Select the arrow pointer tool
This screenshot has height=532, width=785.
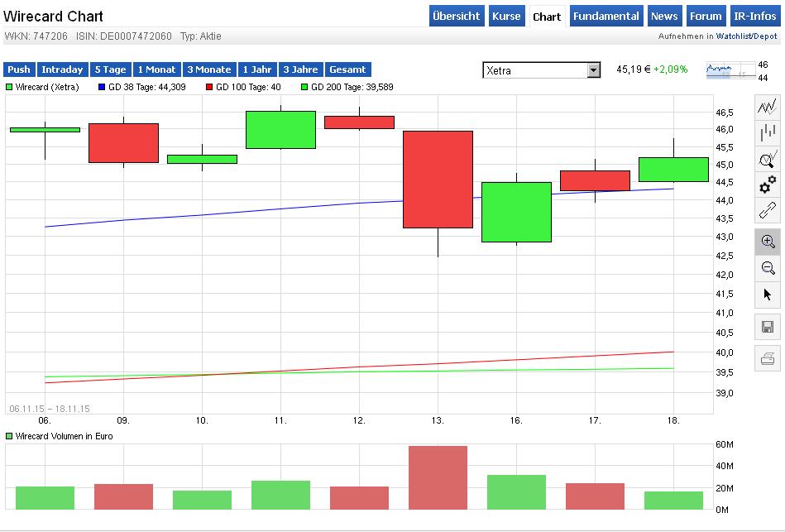(x=768, y=295)
